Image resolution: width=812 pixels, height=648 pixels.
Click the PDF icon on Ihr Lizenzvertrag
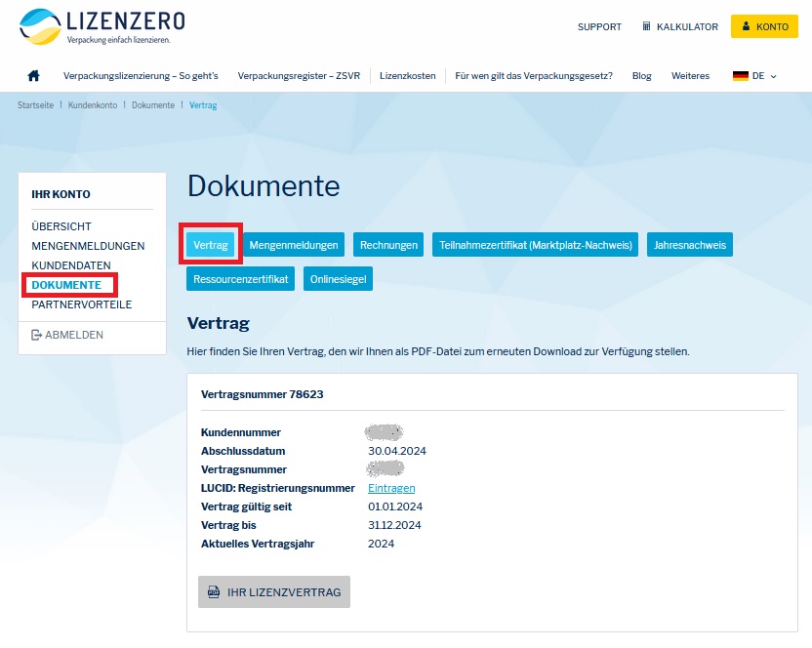pyautogui.click(x=214, y=591)
